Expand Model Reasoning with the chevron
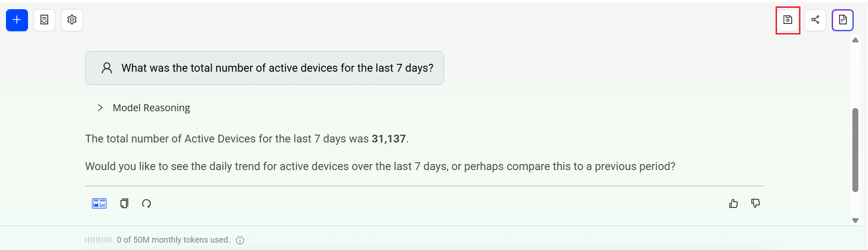This screenshot has width=868, height=250. (x=100, y=108)
